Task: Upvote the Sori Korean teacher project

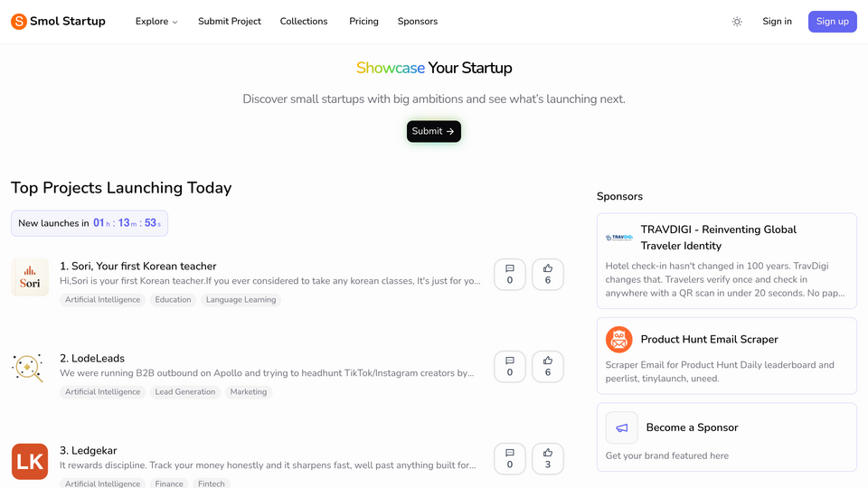Action: (548, 275)
